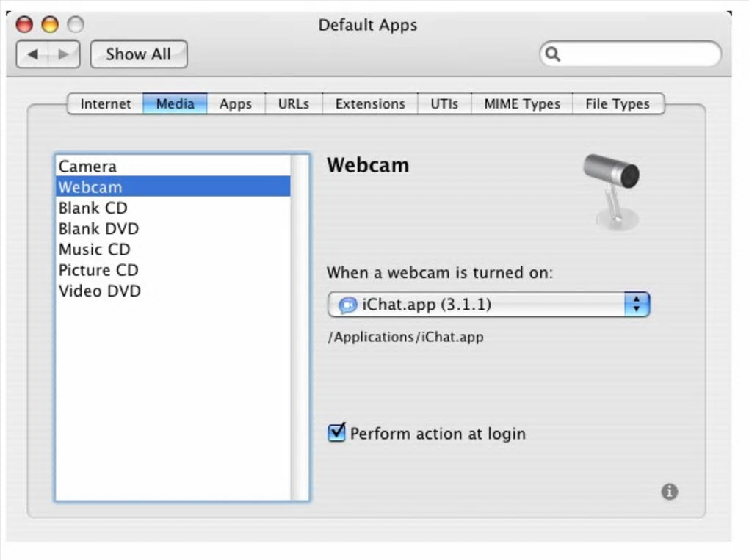Switch to the UTIs tab
The image size is (749, 560).
tap(444, 103)
